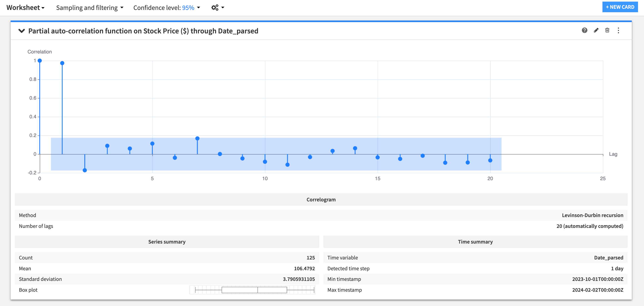The image size is (644, 306).
Task: Click the Series summary header
Action: 167,242
